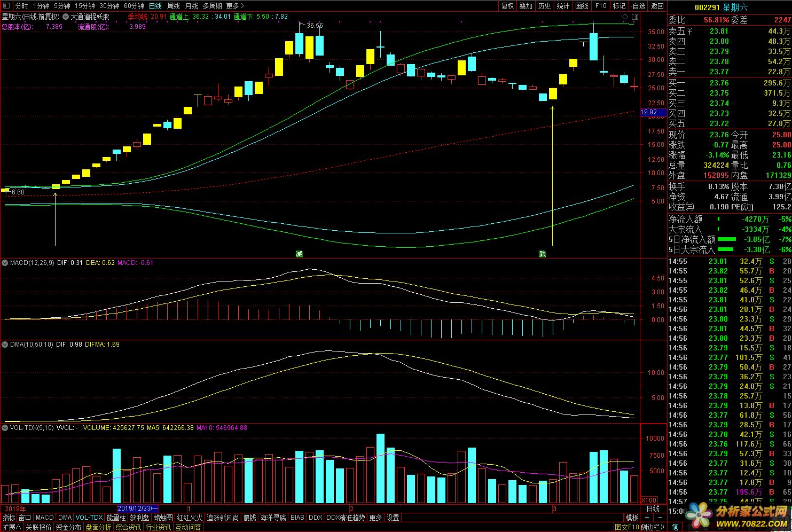Click the 笔 button in bottom bar
The image size is (792, 532).
point(675,527)
